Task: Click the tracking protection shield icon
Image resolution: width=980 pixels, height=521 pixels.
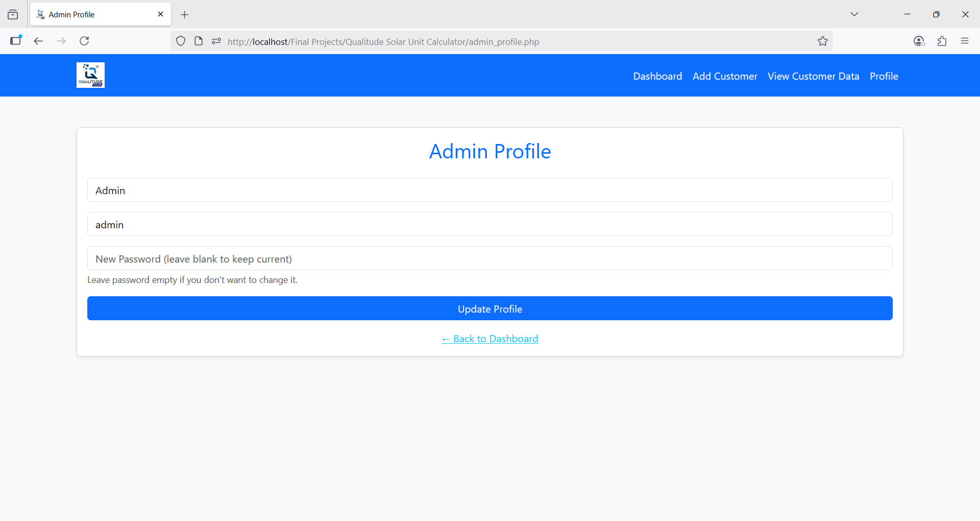Action: click(x=181, y=41)
